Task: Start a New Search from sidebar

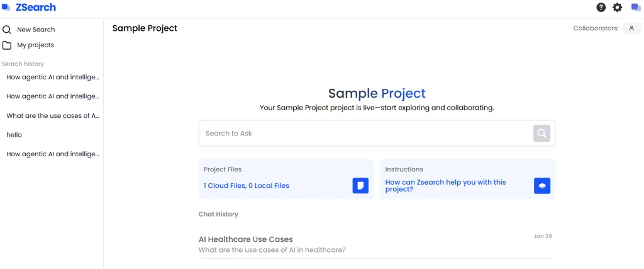Action: click(36, 30)
